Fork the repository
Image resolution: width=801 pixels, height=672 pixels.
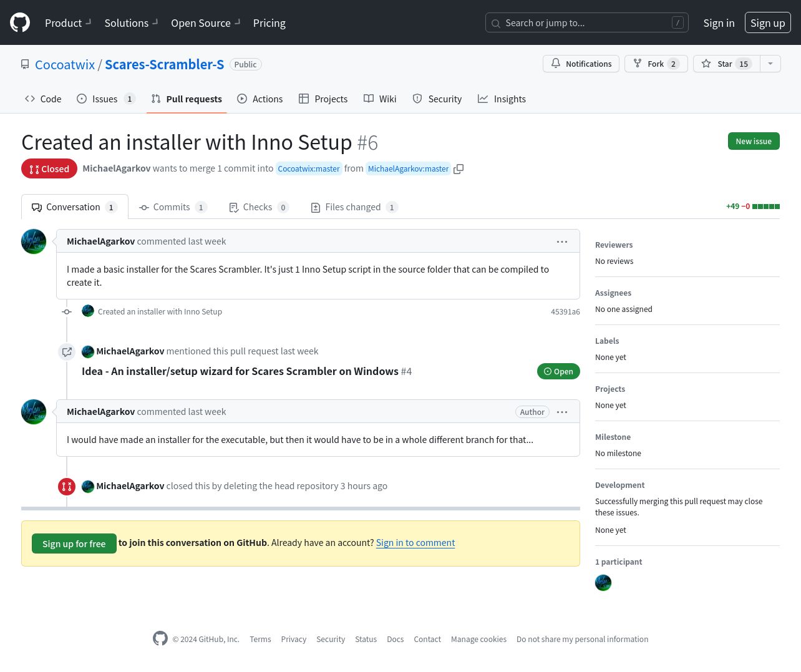point(656,64)
